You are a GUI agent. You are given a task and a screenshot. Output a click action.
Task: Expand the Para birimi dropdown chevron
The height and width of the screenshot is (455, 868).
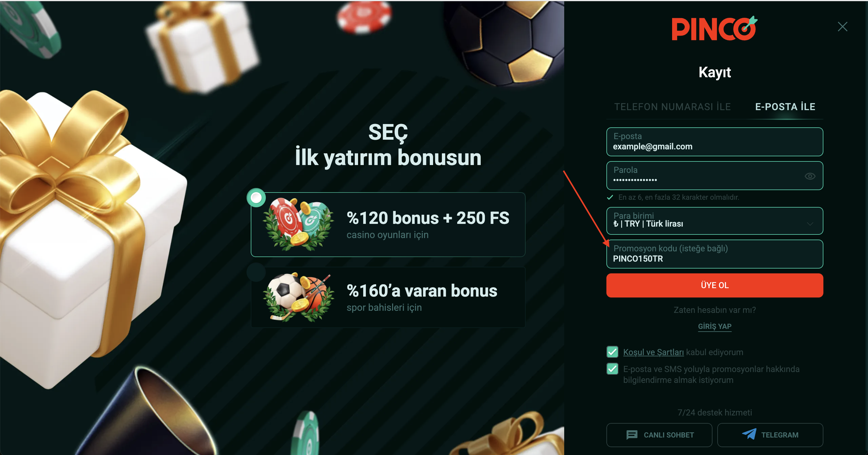(x=810, y=224)
